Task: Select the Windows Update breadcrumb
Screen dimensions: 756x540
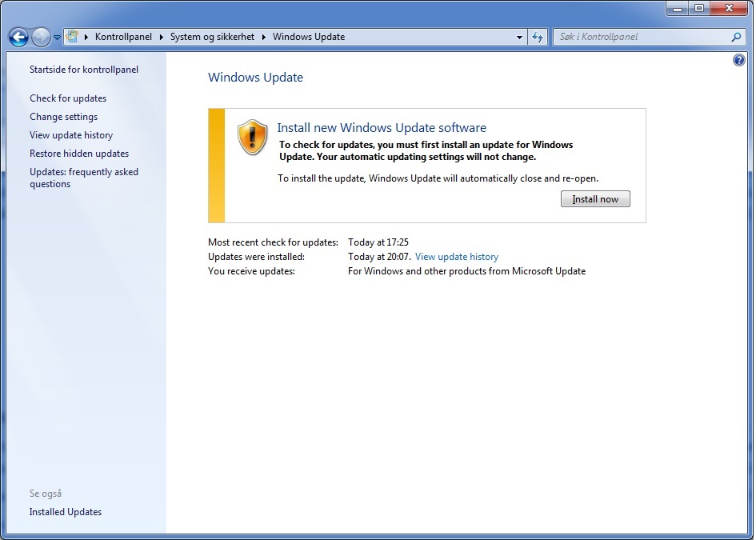Action: (x=309, y=37)
